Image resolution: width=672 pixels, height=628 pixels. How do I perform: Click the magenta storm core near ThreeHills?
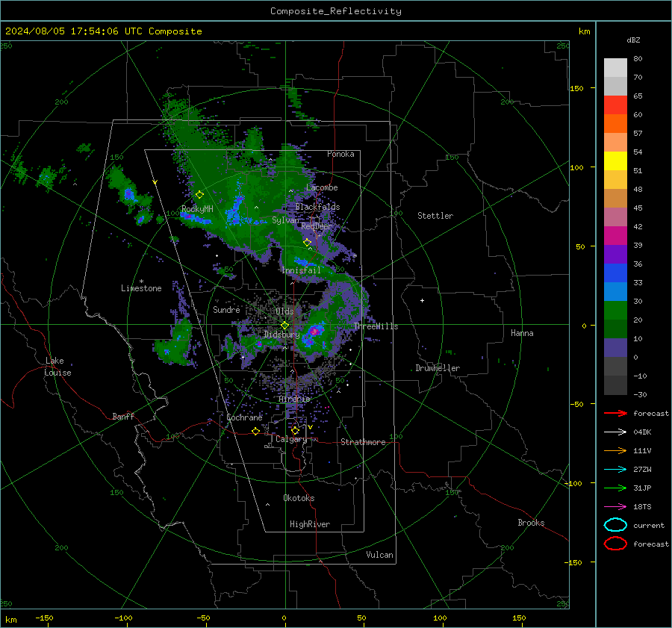(315, 331)
